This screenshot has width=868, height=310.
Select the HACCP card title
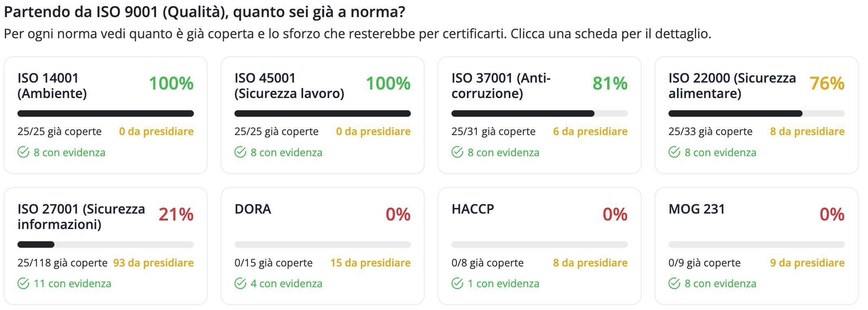tap(473, 209)
